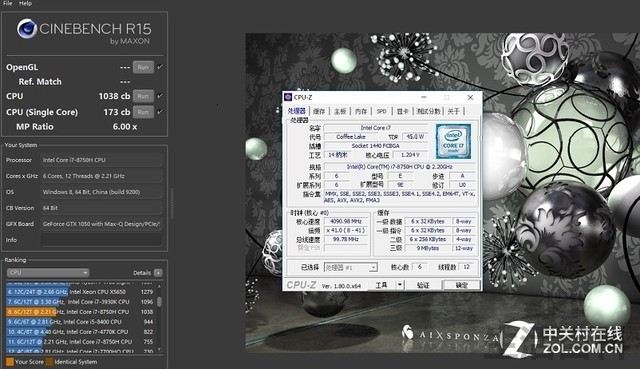Click the GFX Board field with GeForce GTX 1050
The image size is (640, 369).
pos(101,224)
